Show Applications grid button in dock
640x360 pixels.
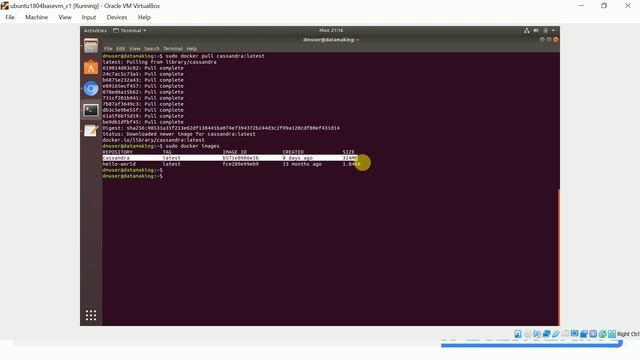91,315
